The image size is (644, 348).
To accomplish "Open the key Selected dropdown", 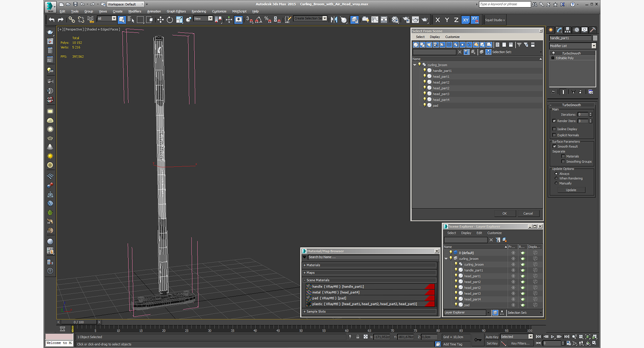I will 517,337.
